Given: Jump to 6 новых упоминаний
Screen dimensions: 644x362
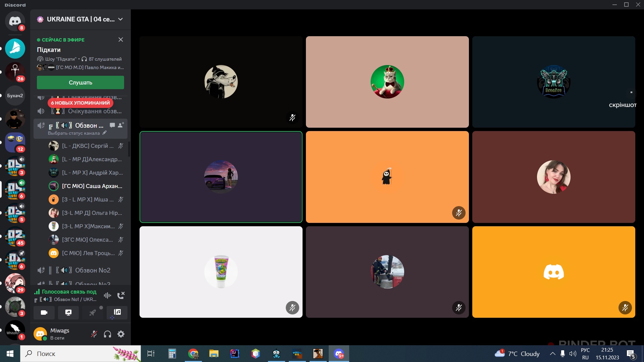Looking at the screenshot, I should [x=80, y=103].
